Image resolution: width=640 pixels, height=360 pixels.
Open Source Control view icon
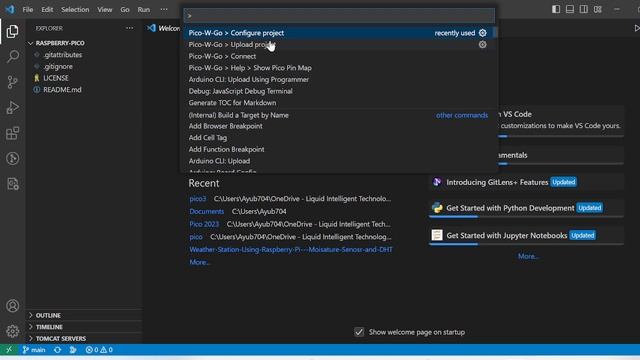[12, 82]
